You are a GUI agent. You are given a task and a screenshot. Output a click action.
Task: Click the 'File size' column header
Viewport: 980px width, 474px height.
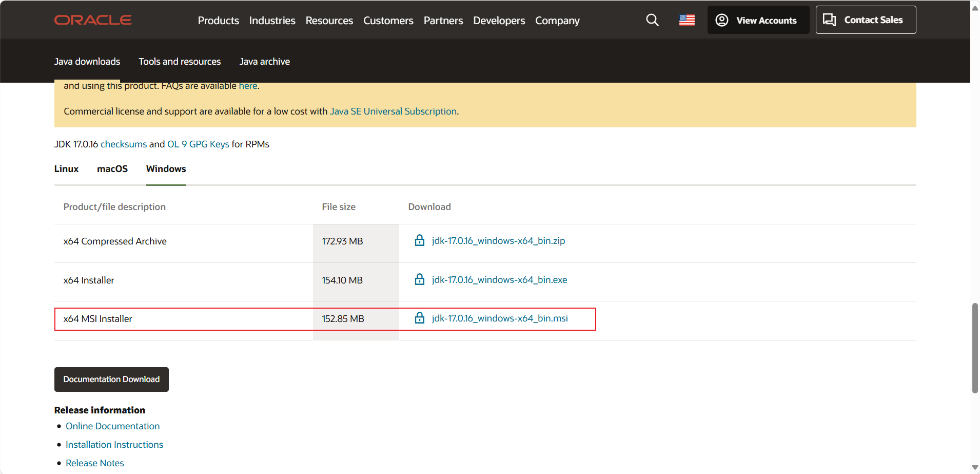click(x=339, y=207)
